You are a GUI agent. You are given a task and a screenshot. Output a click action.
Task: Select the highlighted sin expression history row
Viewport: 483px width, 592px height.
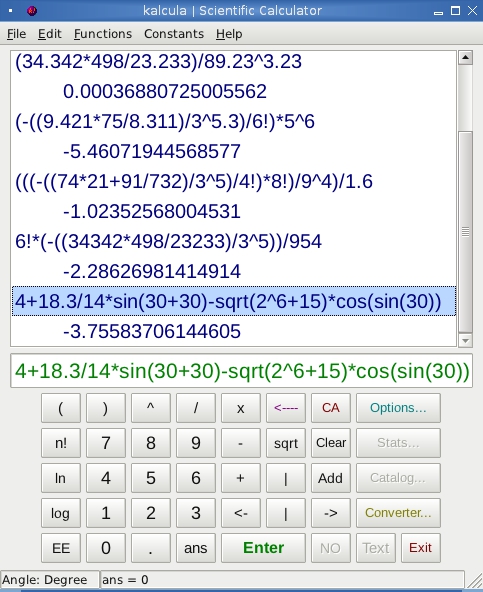pyautogui.click(x=234, y=301)
